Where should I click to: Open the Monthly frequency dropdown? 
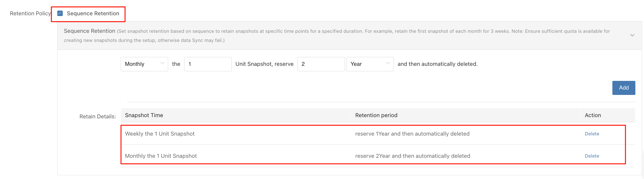(x=144, y=64)
